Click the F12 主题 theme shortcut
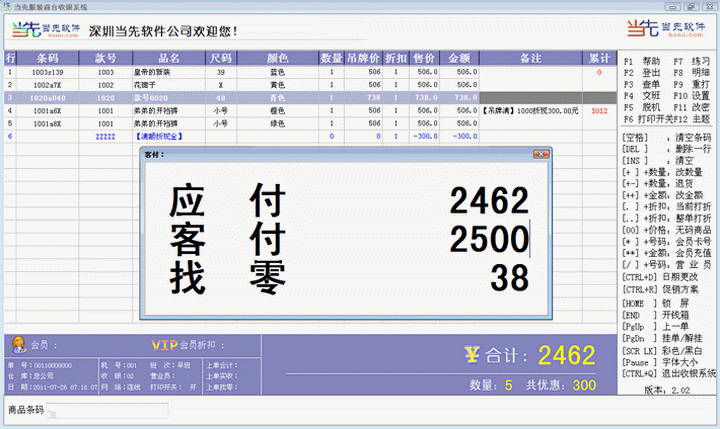The height and width of the screenshot is (429, 720). pos(693,118)
